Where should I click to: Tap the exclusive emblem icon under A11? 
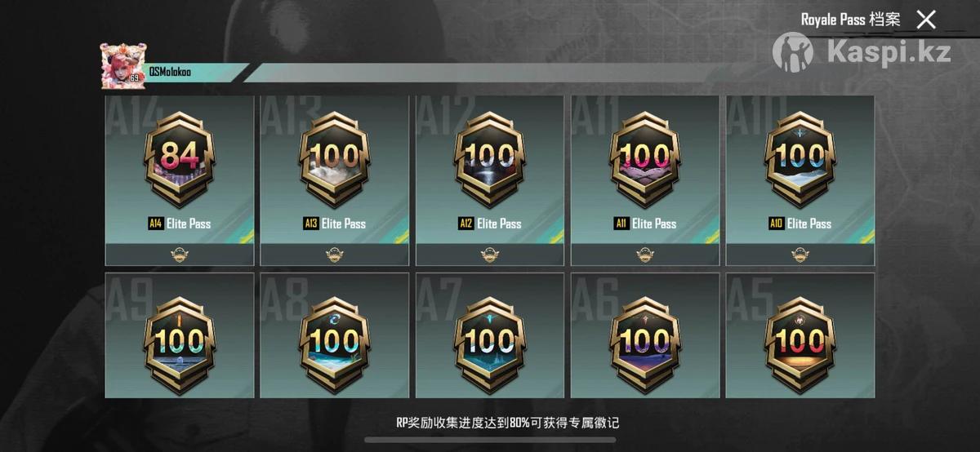tap(645, 255)
